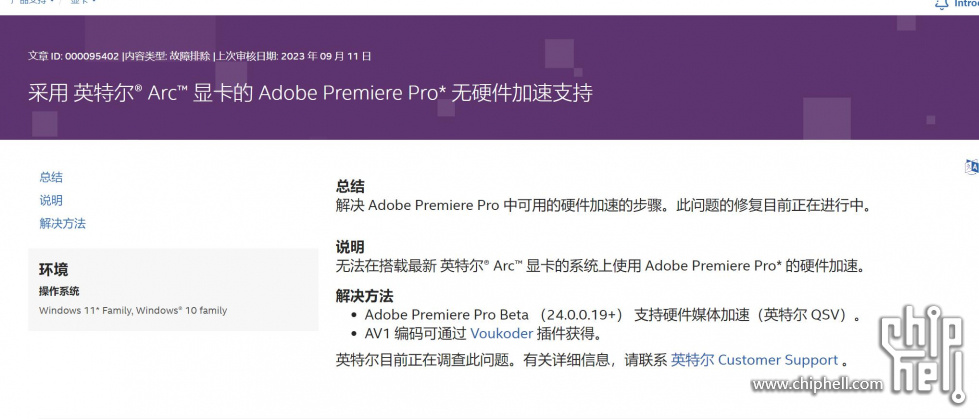
Task: Expand the 产品支持 breadcrumb dropdown
Action: (x=30, y=2)
